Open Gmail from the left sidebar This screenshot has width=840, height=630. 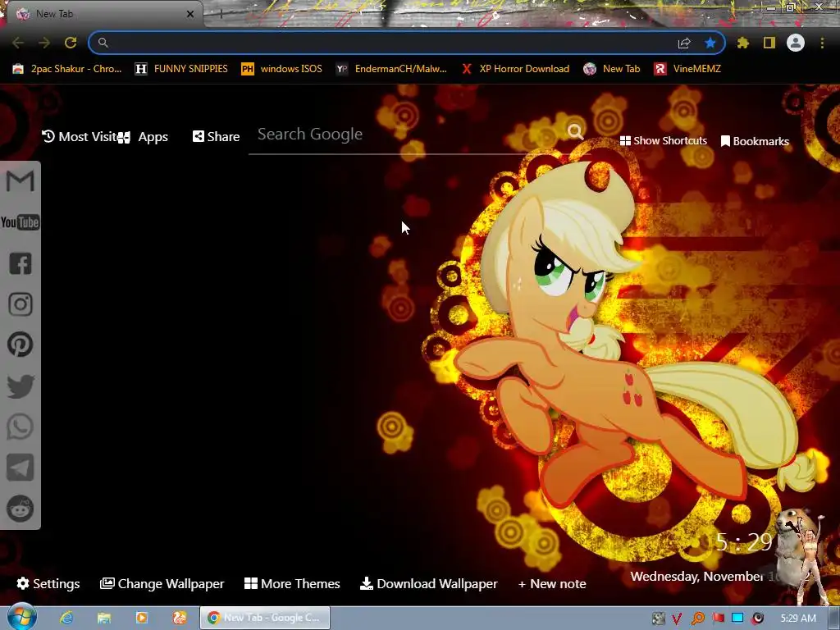[21, 180]
